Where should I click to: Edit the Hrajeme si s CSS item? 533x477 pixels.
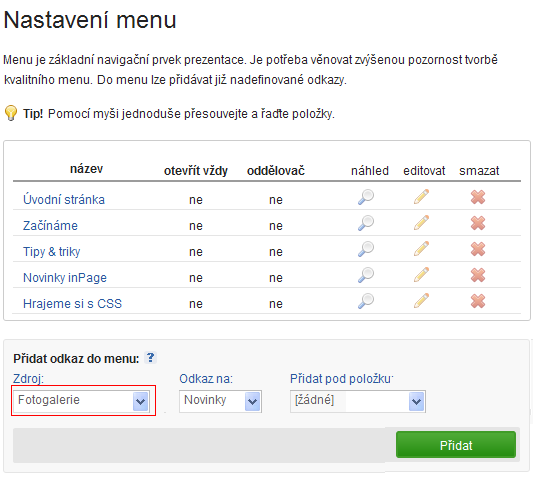(x=421, y=301)
